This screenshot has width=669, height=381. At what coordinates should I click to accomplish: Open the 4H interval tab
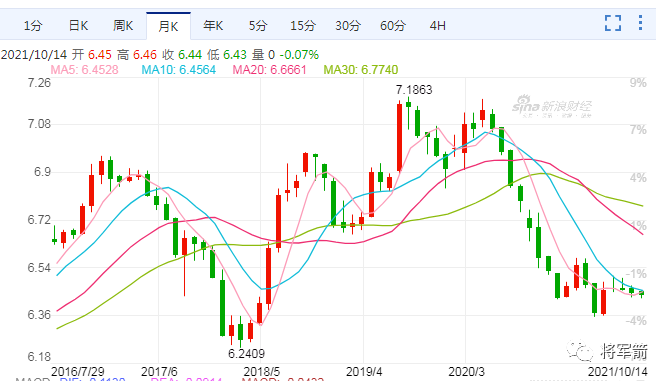tap(437, 26)
